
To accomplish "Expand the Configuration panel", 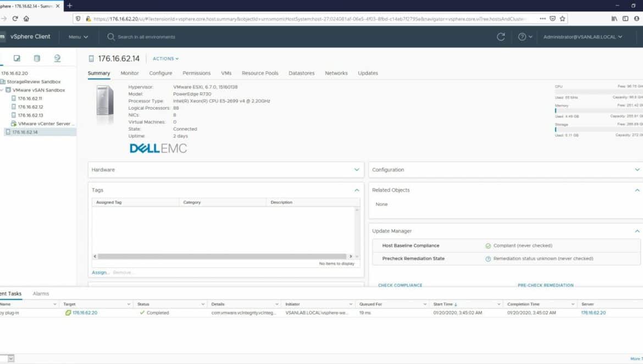I will click(x=638, y=170).
